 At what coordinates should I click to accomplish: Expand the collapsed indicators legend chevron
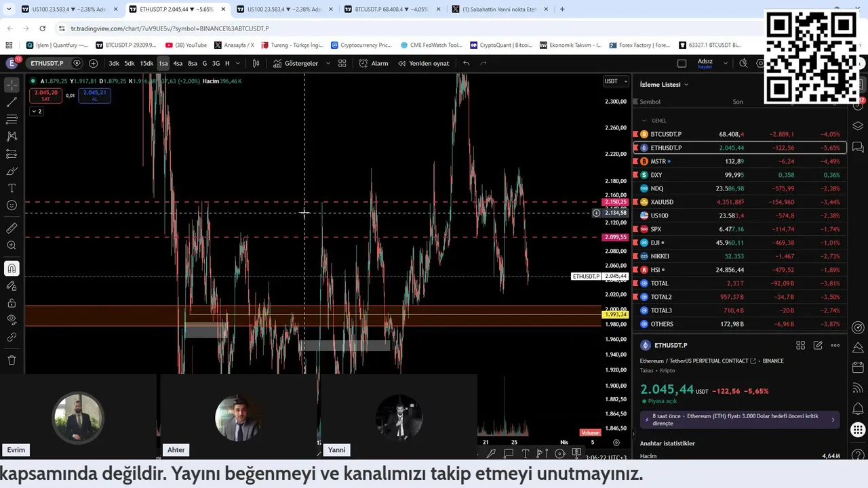pos(37,111)
